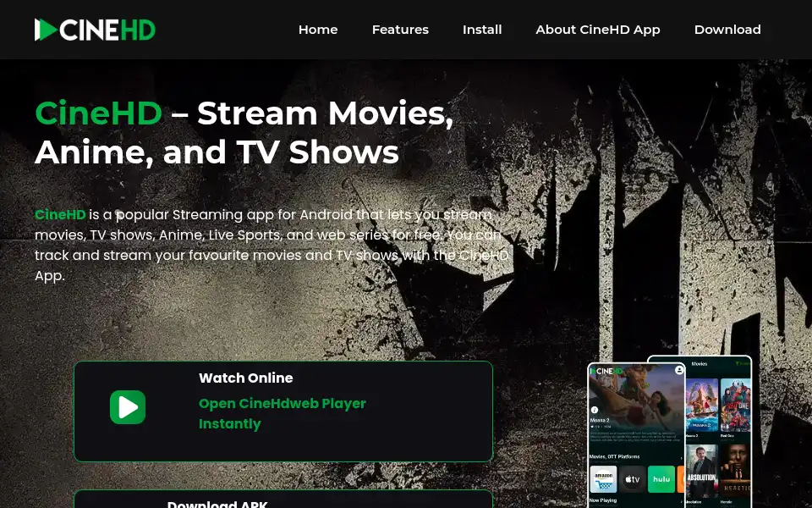Click the info icon above Moana 2 title
This screenshot has width=812, height=508.
tap(595, 410)
